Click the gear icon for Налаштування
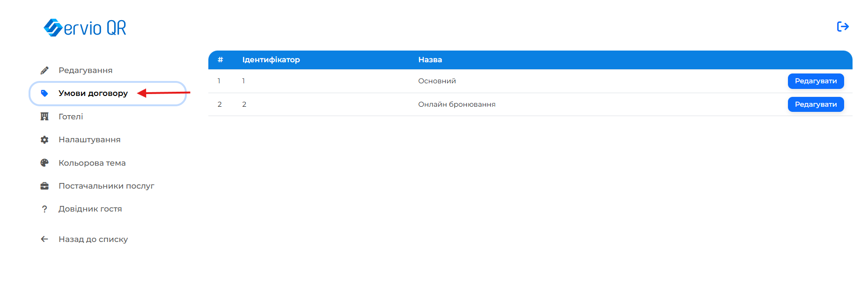Image resolution: width=868 pixels, height=300 pixels. click(x=44, y=139)
